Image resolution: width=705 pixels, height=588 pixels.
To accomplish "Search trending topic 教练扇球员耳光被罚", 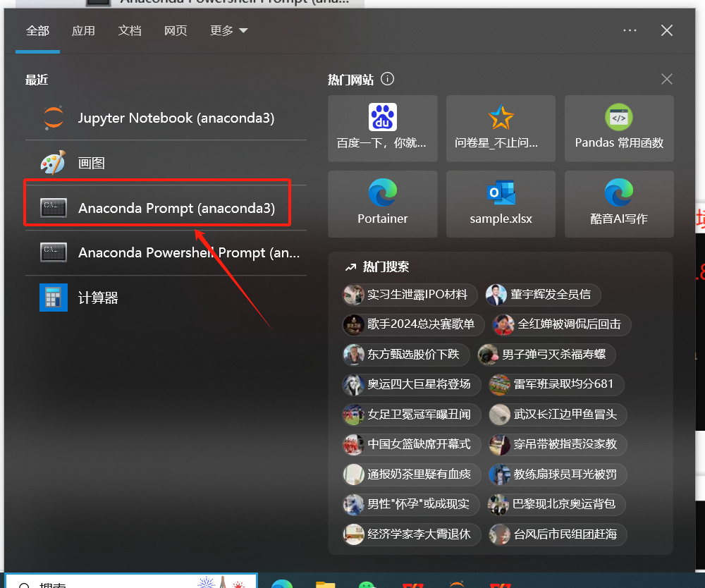I will coord(558,474).
